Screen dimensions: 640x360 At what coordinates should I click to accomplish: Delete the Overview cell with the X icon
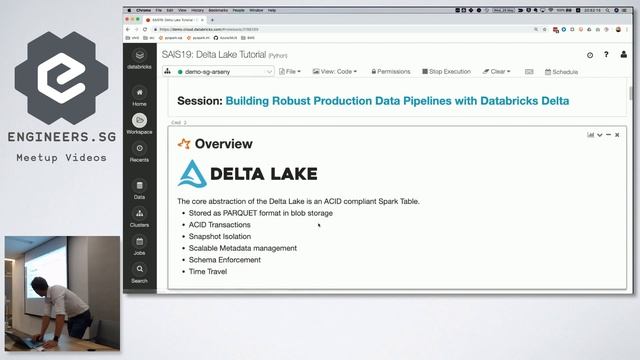coord(617,135)
